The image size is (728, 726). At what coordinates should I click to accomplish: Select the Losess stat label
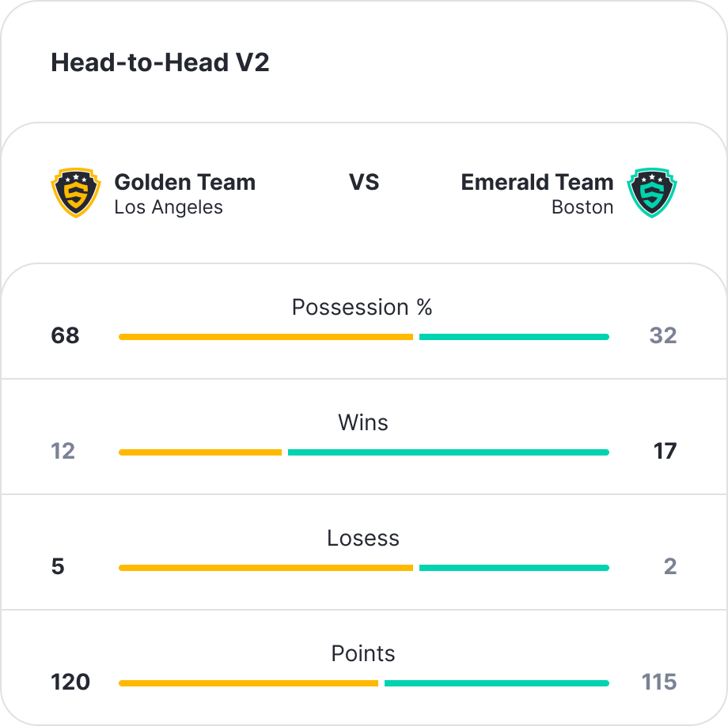pos(363,538)
